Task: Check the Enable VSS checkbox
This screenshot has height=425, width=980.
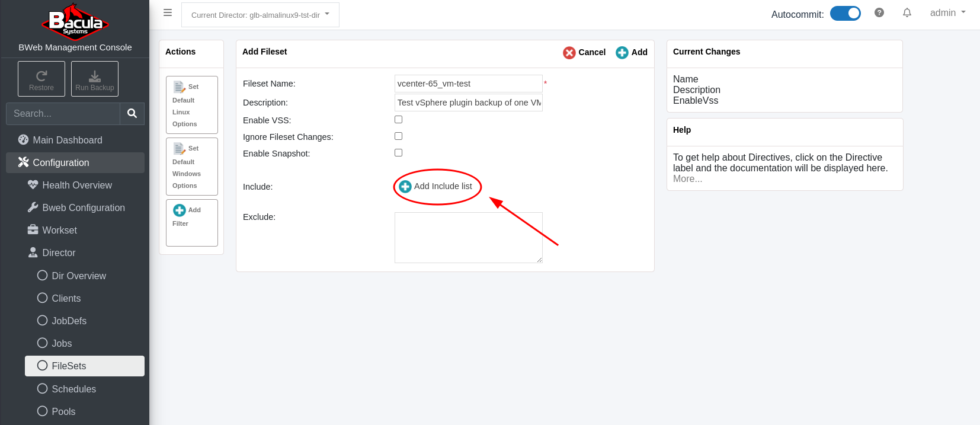Action: click(398, 120)
